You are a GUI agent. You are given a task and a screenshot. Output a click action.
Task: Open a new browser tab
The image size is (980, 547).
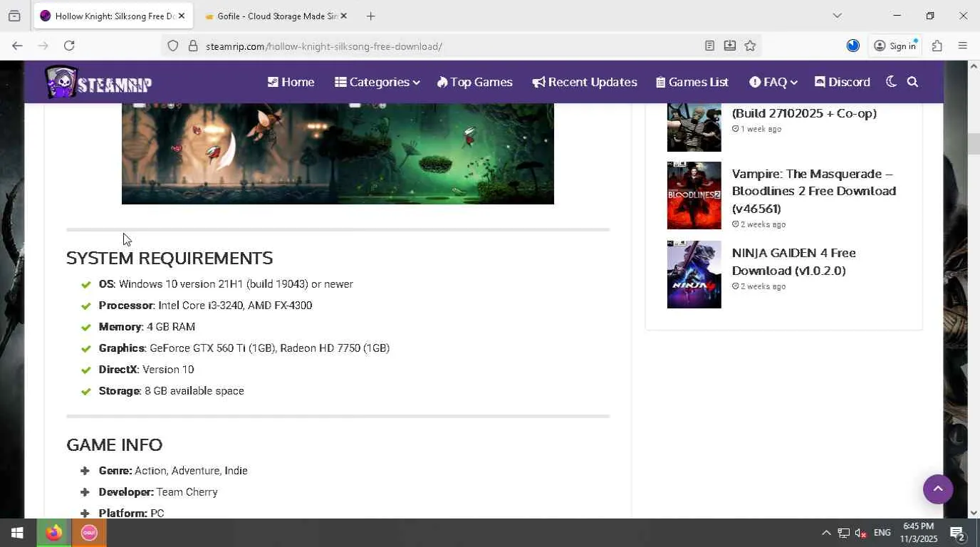coord(370,16)
